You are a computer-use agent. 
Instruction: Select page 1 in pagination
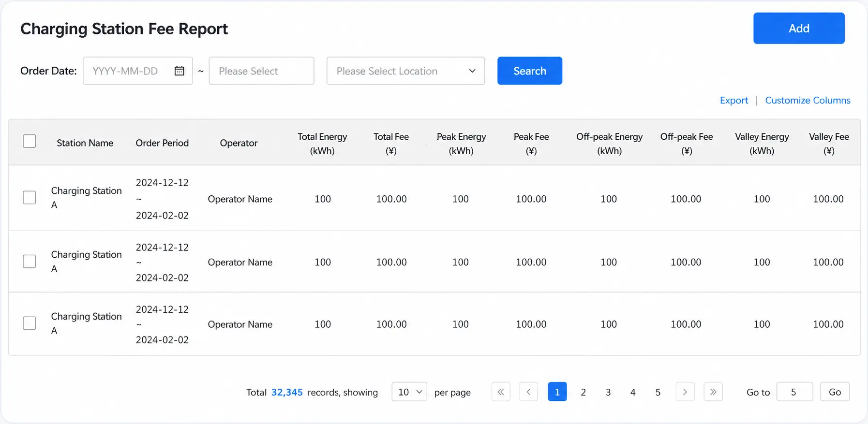(x=557, y=392)
